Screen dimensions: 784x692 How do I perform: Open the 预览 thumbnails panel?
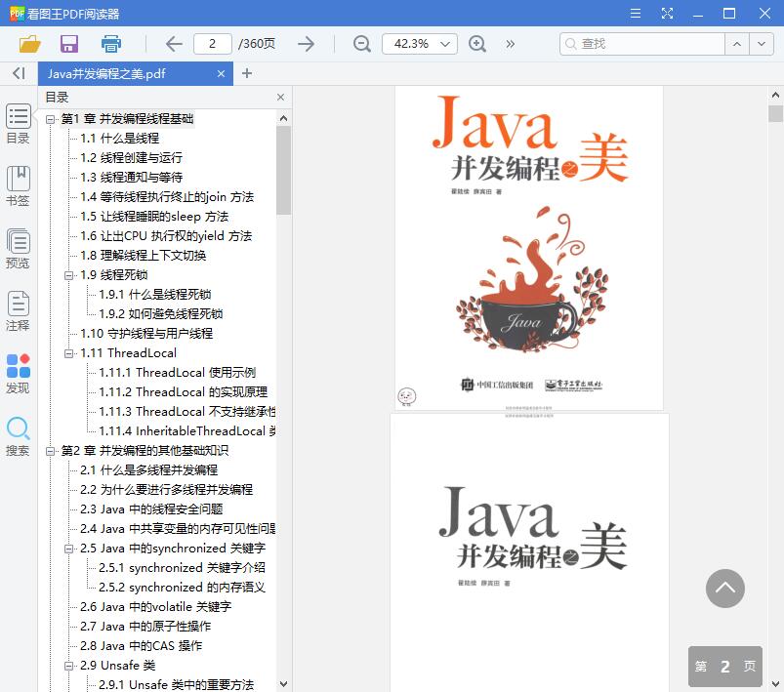pos(19,249)
